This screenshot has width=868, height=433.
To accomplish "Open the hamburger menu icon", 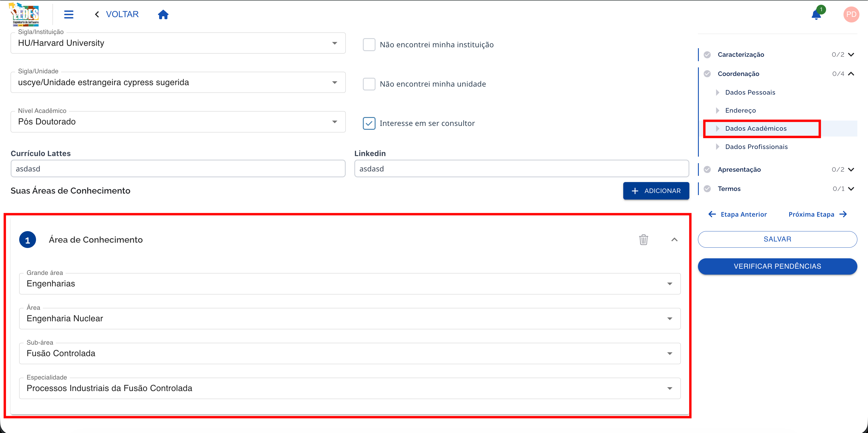I will point(69,14).
